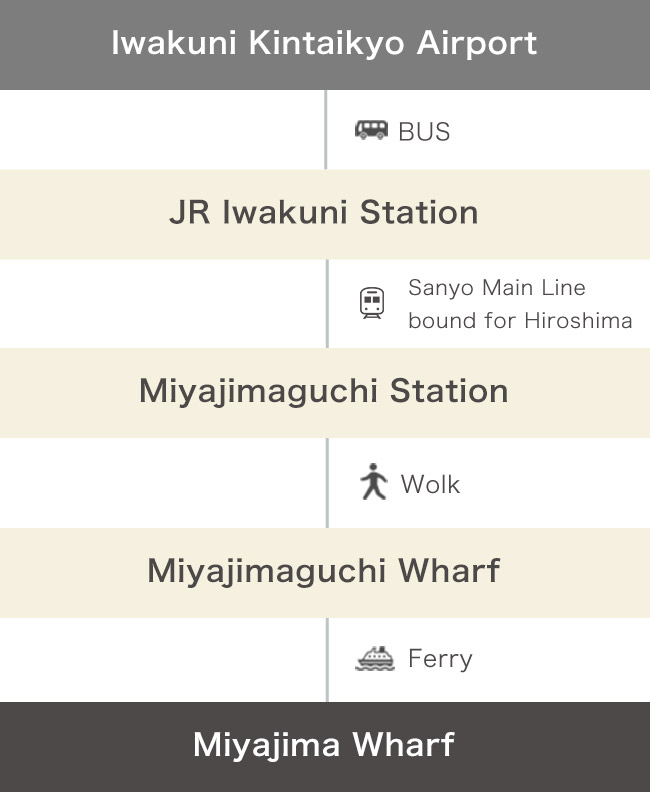Select the JR Iwakuni Station row
650x792 pixels.
pos(325,215)
